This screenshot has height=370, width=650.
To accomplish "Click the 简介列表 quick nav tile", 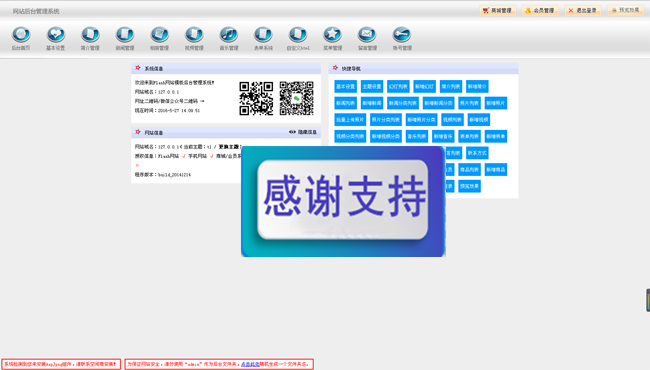I will (x=451, y=87).
